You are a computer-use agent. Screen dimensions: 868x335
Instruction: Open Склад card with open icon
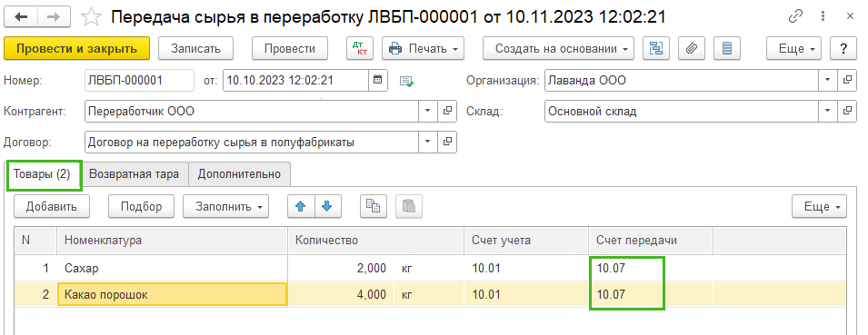pos(847,111)
